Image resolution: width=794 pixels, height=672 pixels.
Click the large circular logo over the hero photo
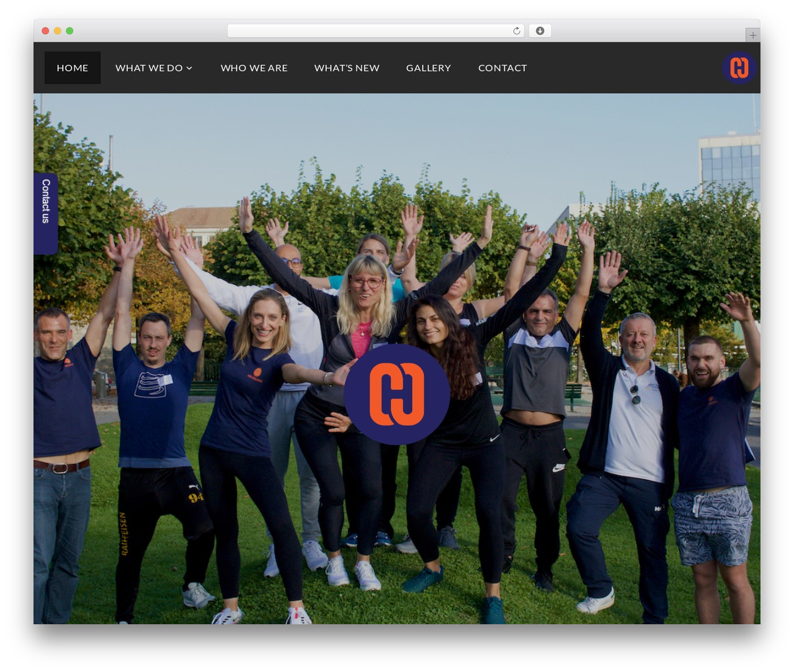(397, 394)
